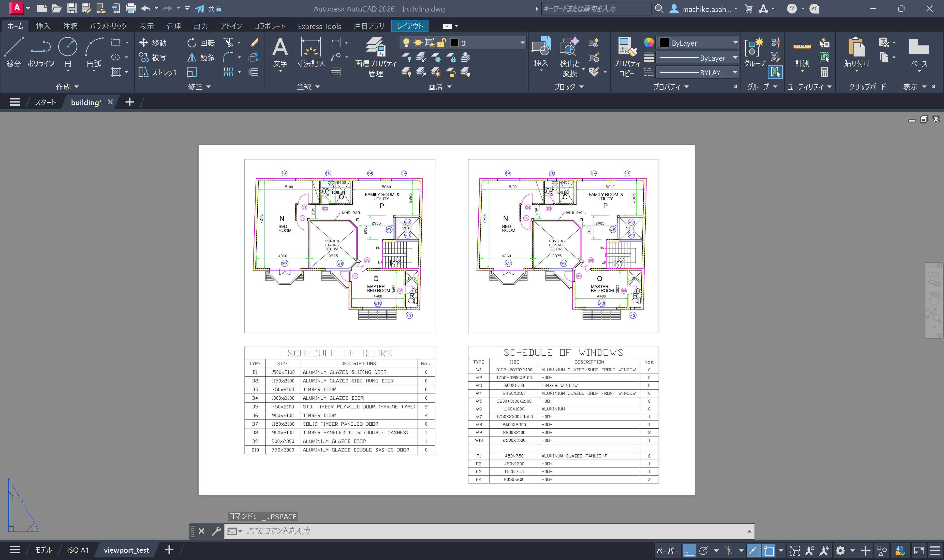Expand the ByLayer color dropdown

coord(735,43)
